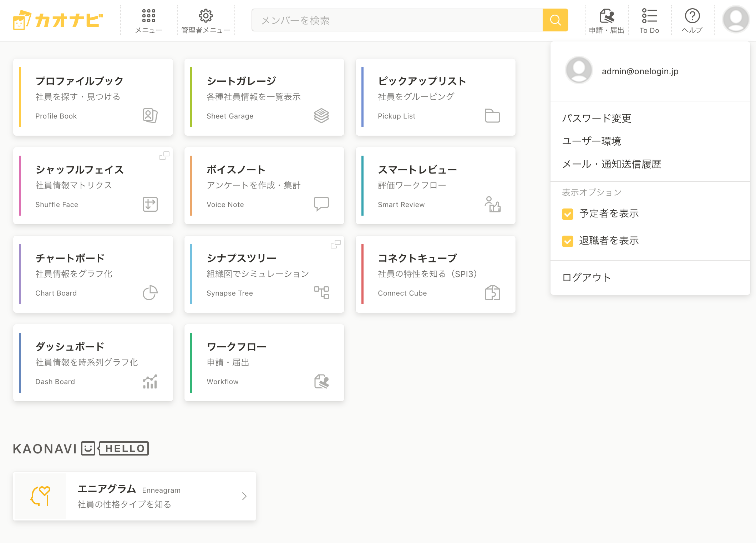Click アンケートを作成・集計 subtitle
The image size is (756, 543).
(253, 185)
